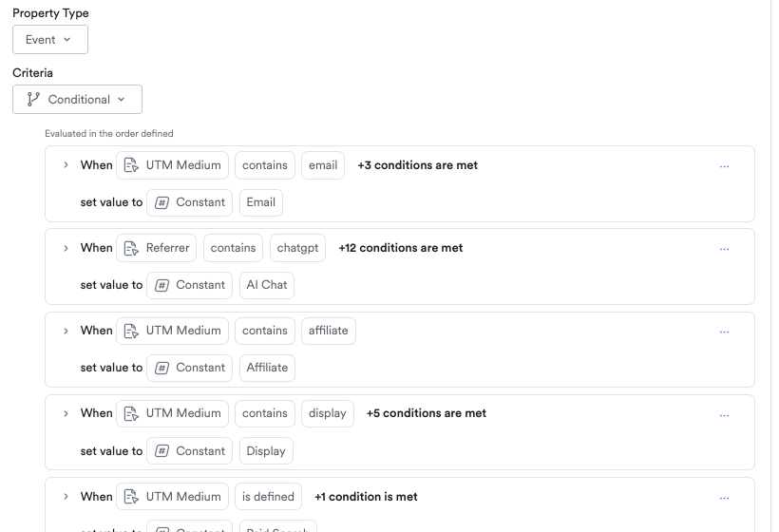
Task: Click the hash icon beside Constant in the Email rule
Action: pos(161,202)
